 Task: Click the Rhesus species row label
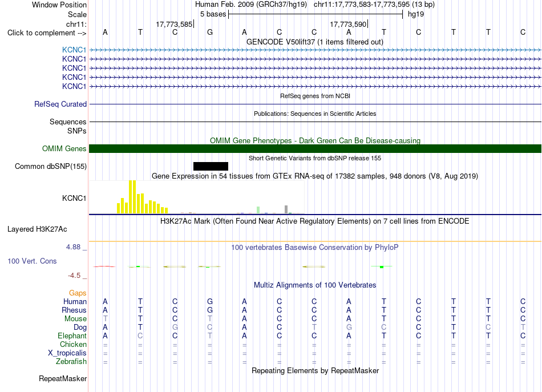click(74, 310)
